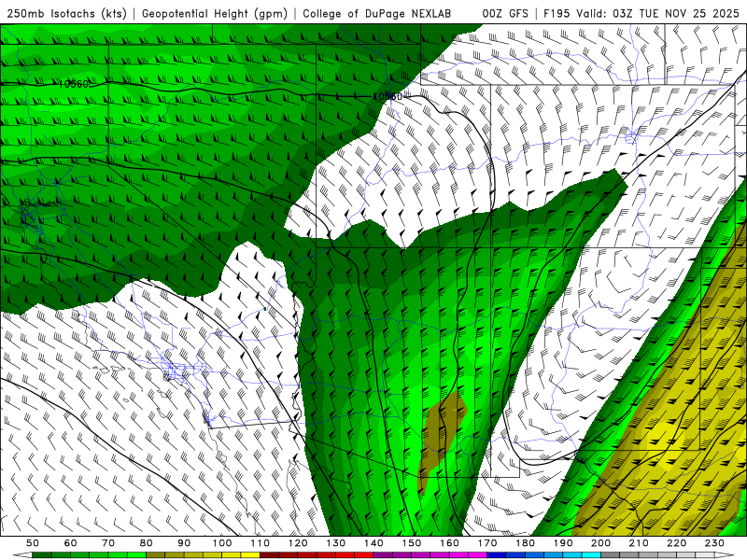This screenshot has height=560, width=747.
Task: Click the 110 value on the color scale
Action: (261, 543)
